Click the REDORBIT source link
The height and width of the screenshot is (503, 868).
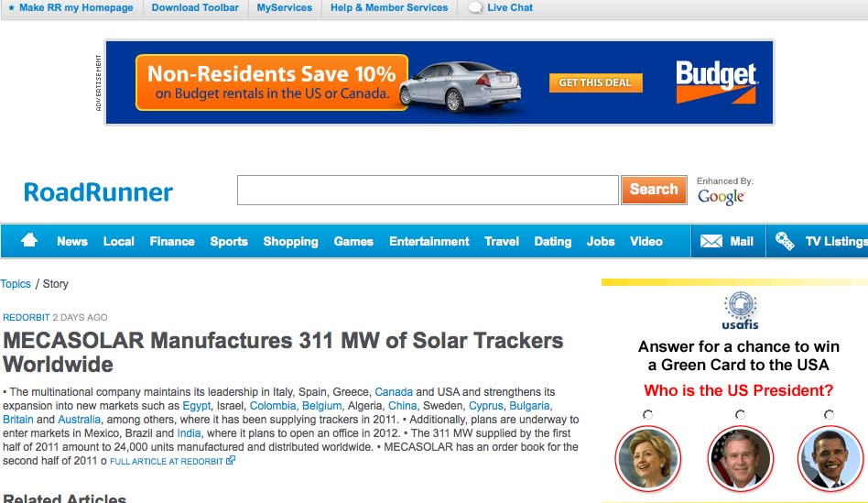pos(26,317)
